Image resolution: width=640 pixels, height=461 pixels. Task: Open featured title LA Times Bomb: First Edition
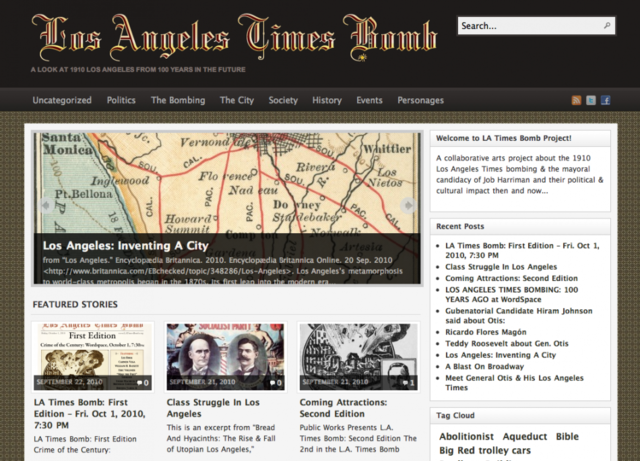click(x=89, y=414)
